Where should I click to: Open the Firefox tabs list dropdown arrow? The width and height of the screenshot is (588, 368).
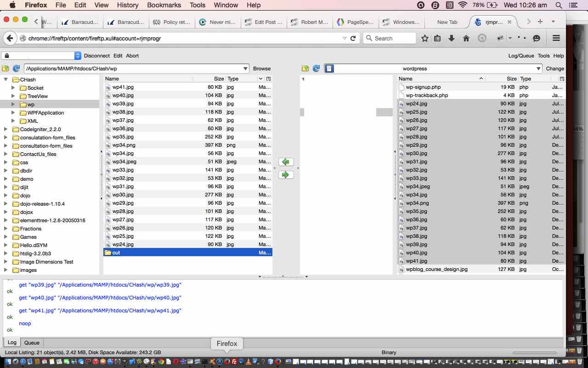pyautogui.click(x=553, y=22)
